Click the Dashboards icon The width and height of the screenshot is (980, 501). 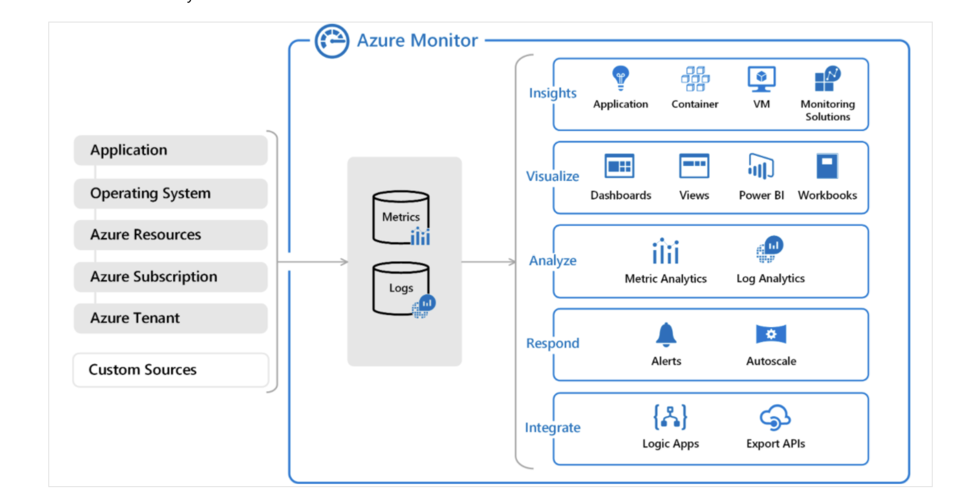(x=619, y=166)
